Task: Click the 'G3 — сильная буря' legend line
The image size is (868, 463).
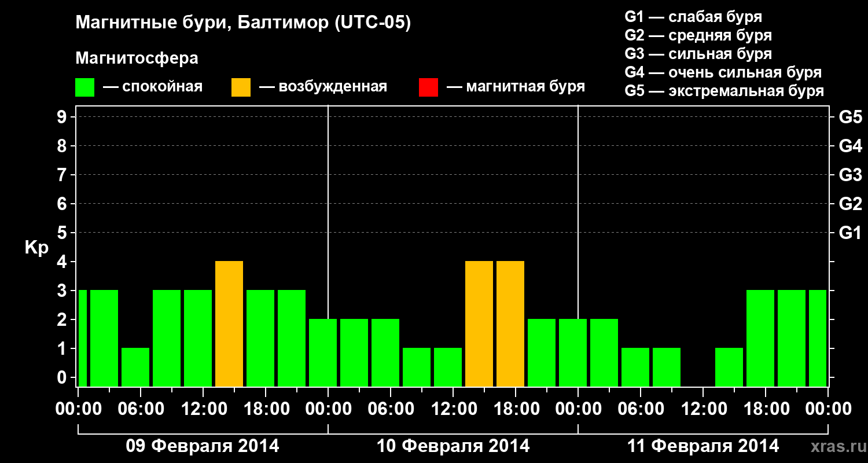Action: click(x=698, y=54)
